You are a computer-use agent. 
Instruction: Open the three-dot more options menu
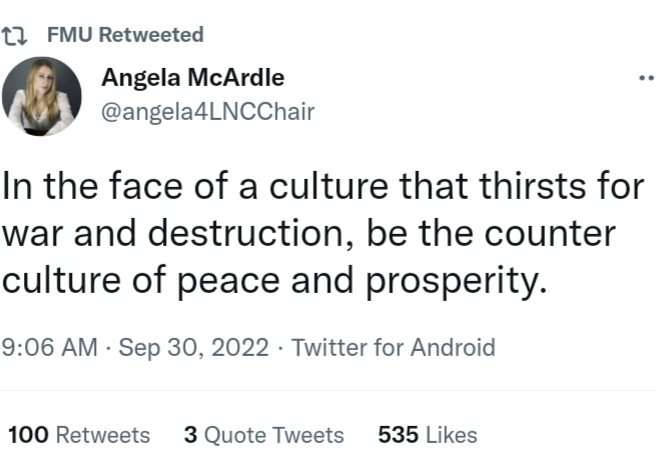coord(647,78)
